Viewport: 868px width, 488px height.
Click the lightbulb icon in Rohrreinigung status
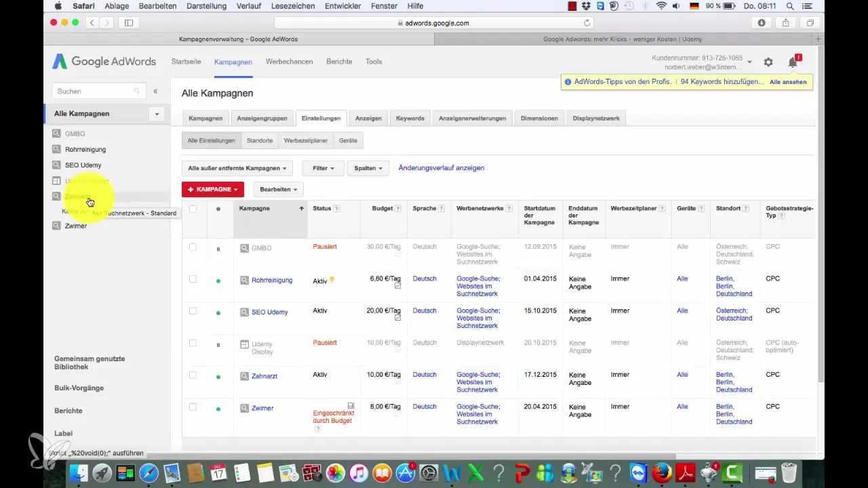coord(332,280)
